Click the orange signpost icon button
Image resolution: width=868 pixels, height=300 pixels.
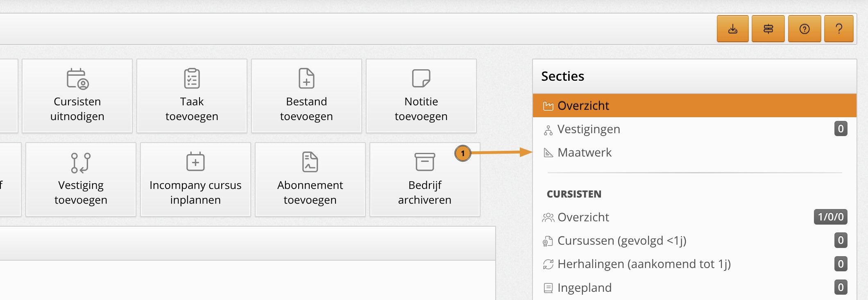pyautogui.click(x=768, y=29)
